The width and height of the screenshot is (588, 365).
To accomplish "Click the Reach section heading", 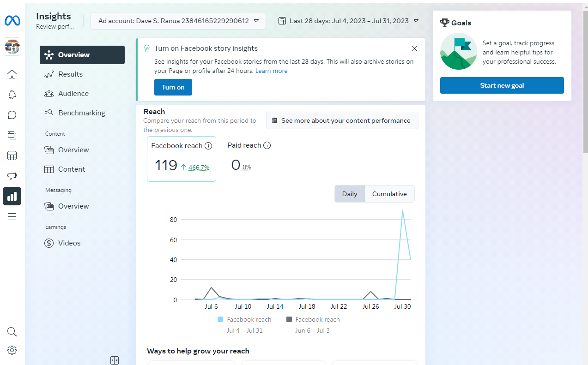I will coord(154,112).
